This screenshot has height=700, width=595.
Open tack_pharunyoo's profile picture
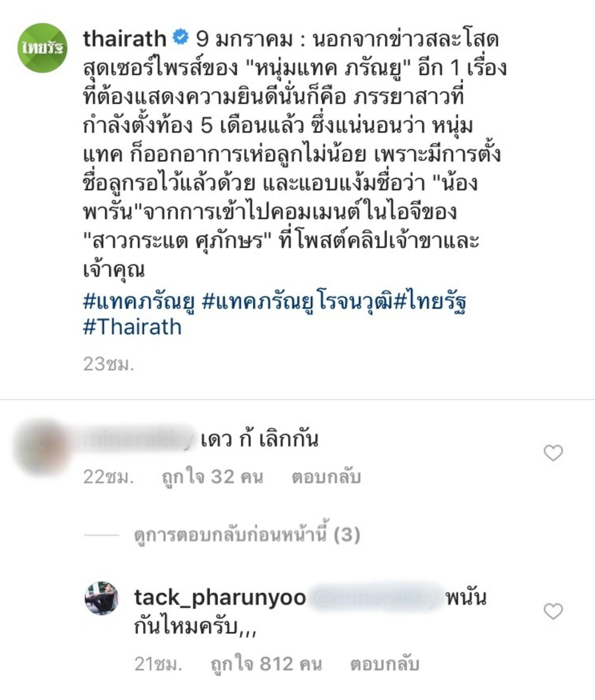click(x=101, y=598)
